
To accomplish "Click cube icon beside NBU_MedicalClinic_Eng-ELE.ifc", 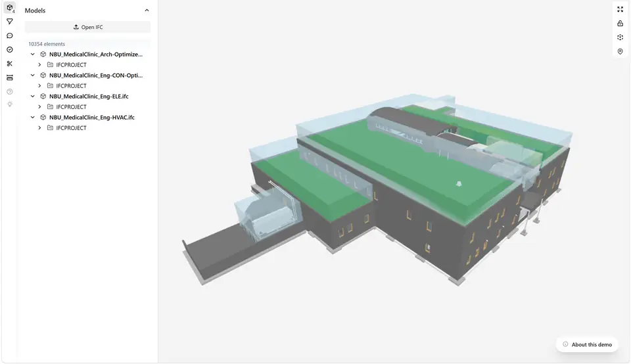I will pos(43,97).
